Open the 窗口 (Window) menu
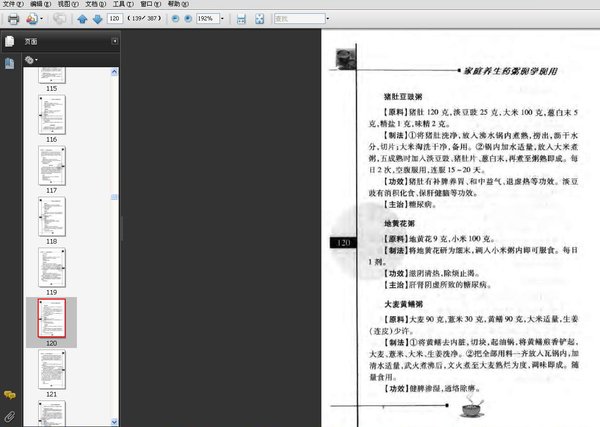Viewport: 600px width, 427px height. tap(150, 4)
